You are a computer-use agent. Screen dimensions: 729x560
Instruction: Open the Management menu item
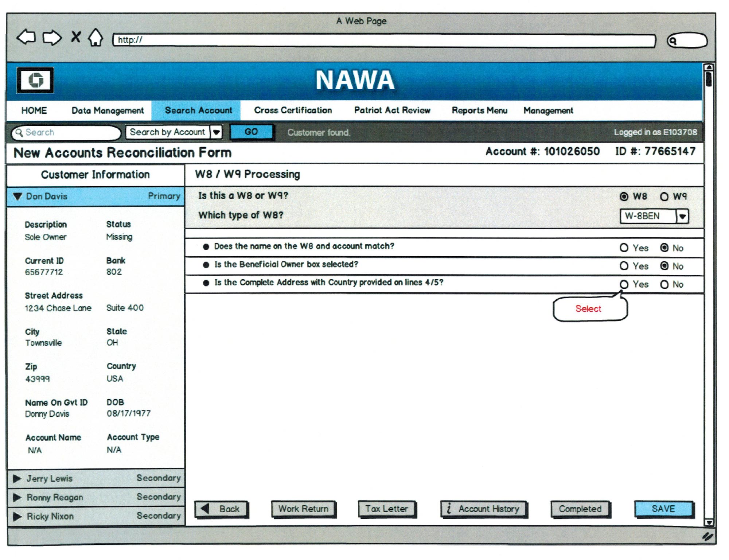click(x=548, y=111)
